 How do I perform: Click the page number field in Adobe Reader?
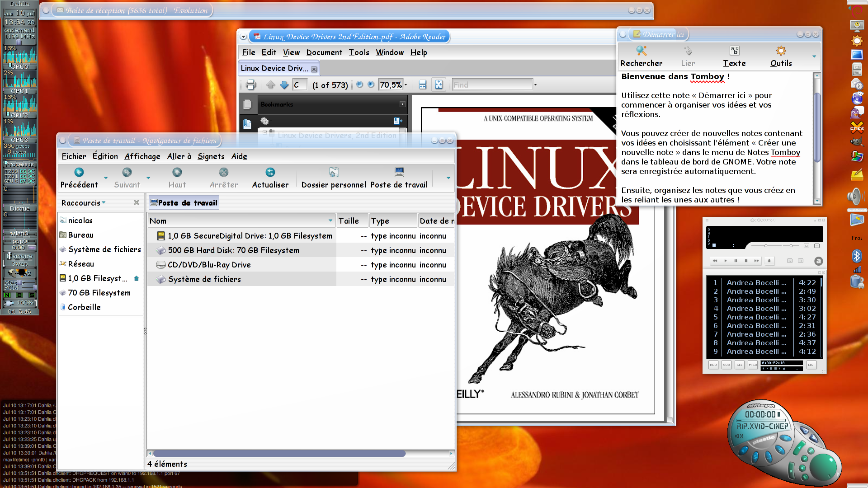tap(300, 84)
